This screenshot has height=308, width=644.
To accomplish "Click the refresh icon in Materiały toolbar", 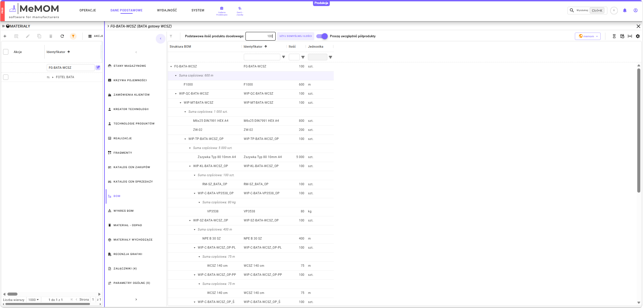I will (62, 36).
